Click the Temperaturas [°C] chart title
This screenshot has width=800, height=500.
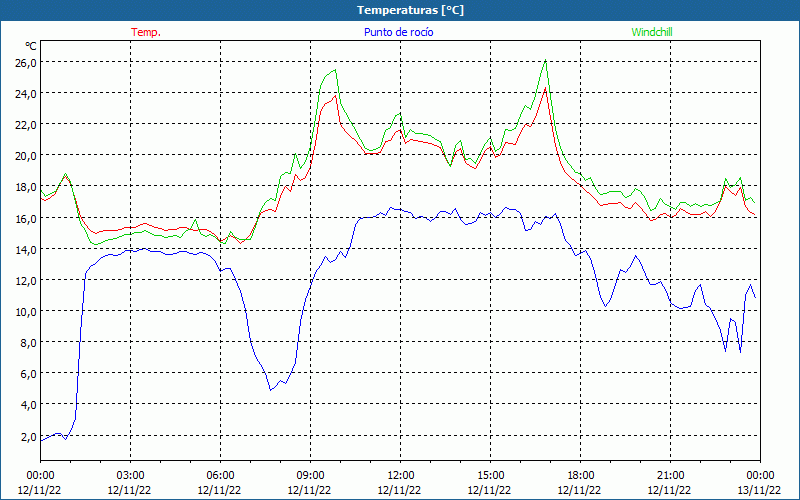(x=410, y=10)
